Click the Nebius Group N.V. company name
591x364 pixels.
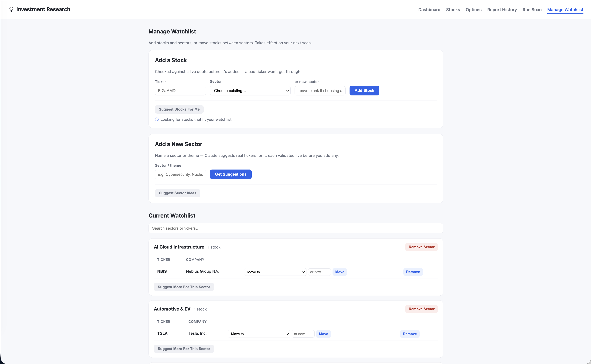[202, 271]
